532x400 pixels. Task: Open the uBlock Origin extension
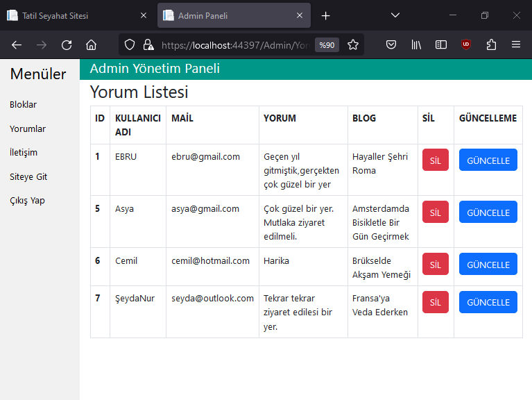click(466, 45)
